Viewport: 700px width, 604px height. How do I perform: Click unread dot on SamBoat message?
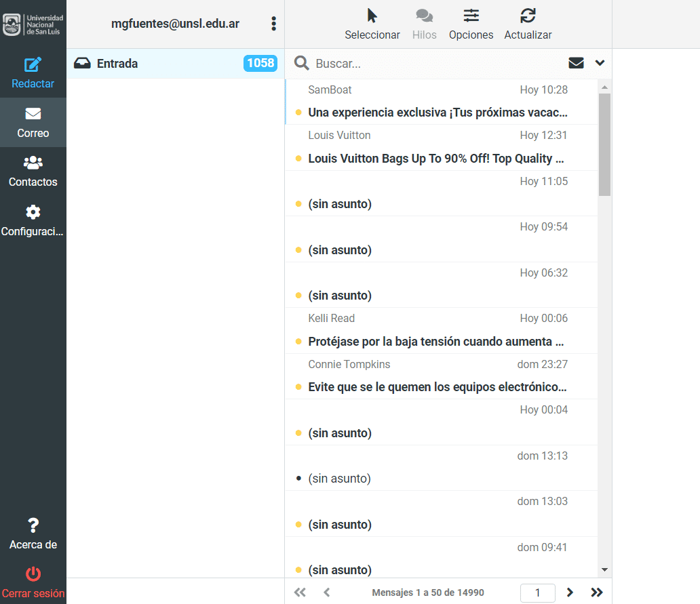pos(298,113)
